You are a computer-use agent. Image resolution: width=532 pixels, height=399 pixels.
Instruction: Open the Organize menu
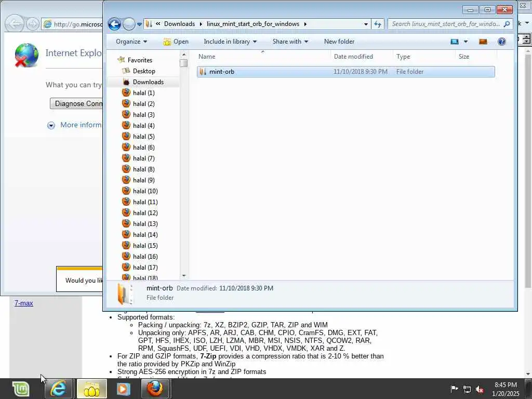131,42
